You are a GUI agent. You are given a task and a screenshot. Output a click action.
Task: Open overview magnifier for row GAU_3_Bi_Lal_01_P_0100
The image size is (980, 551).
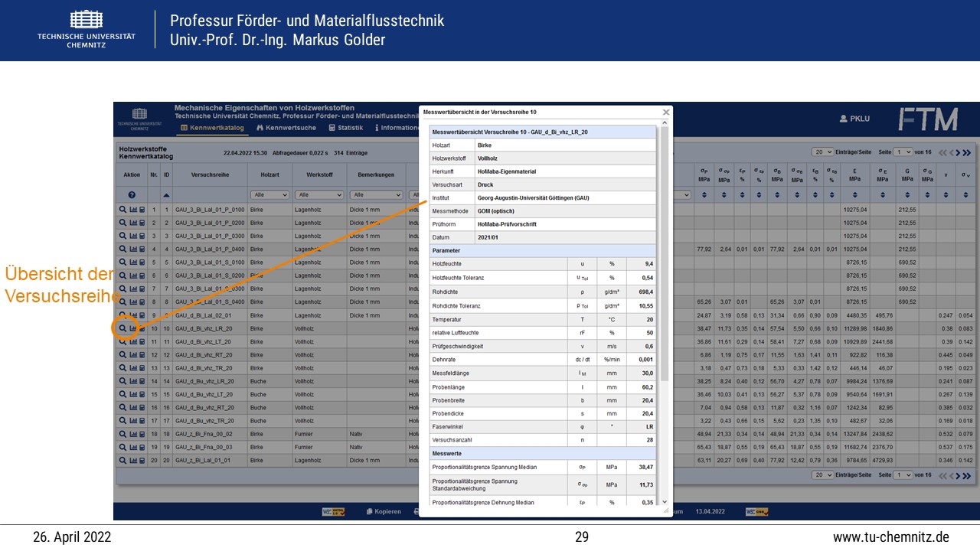pos(122,209)
